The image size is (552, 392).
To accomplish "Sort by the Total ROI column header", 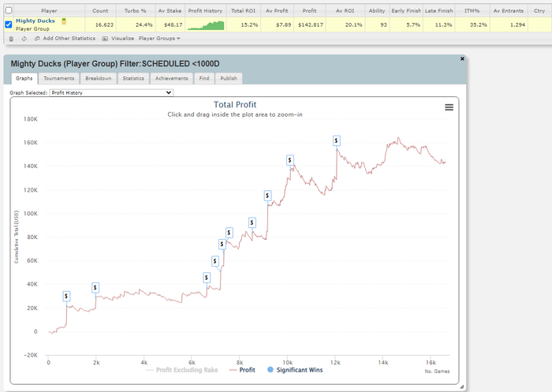I will coord(243,10).
